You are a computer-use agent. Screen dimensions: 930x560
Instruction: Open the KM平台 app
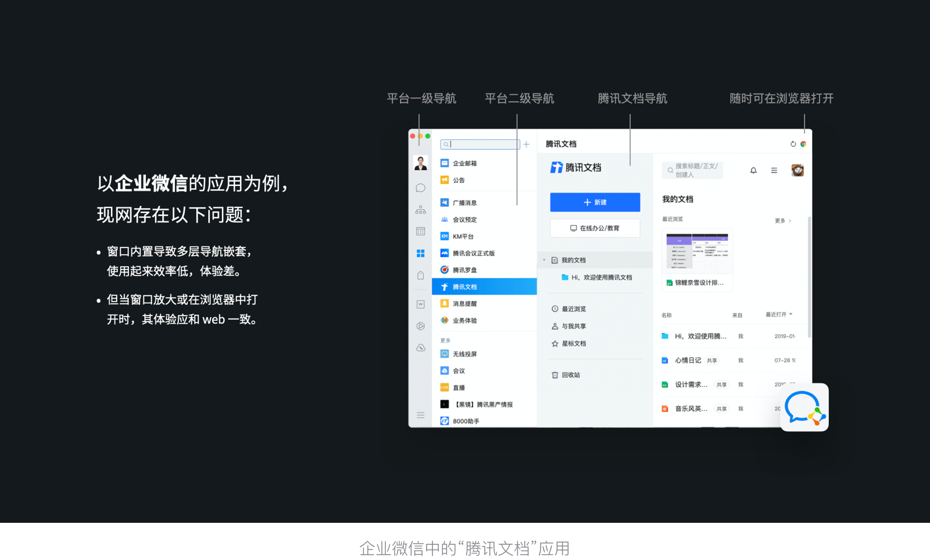[x=484, y=236]
